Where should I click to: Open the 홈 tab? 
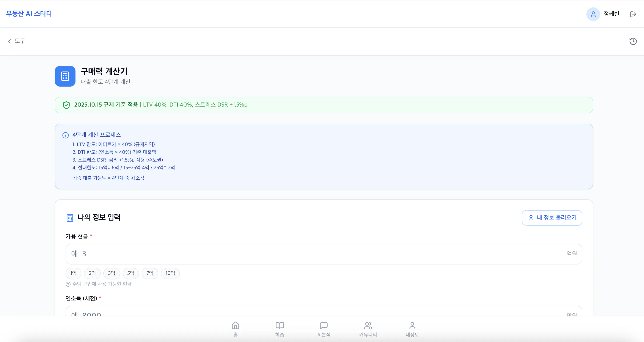pos(235,329)
